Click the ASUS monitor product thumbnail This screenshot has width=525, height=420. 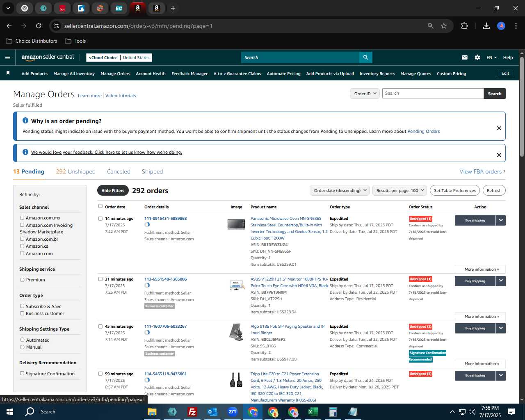tap(237, 285)
